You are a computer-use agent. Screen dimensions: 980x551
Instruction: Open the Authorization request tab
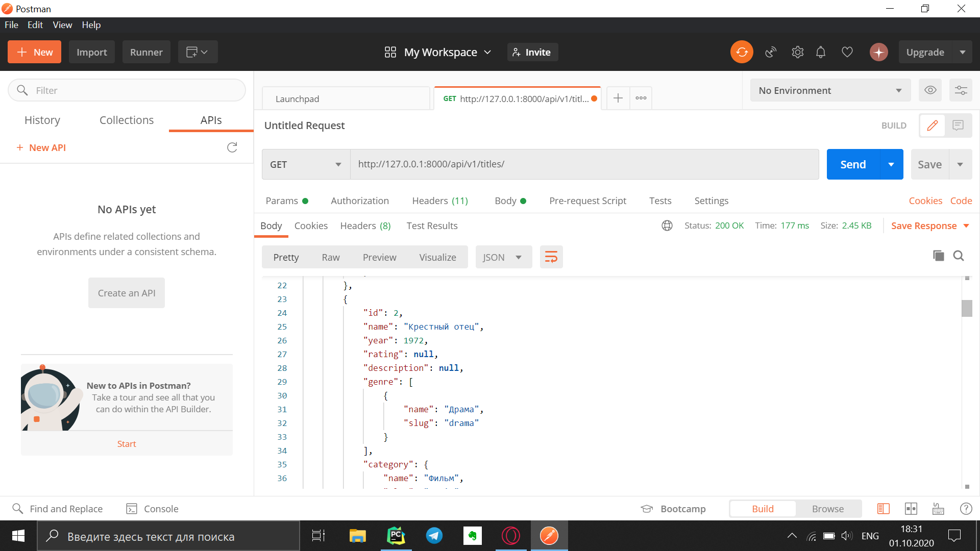tap(359, 201)
